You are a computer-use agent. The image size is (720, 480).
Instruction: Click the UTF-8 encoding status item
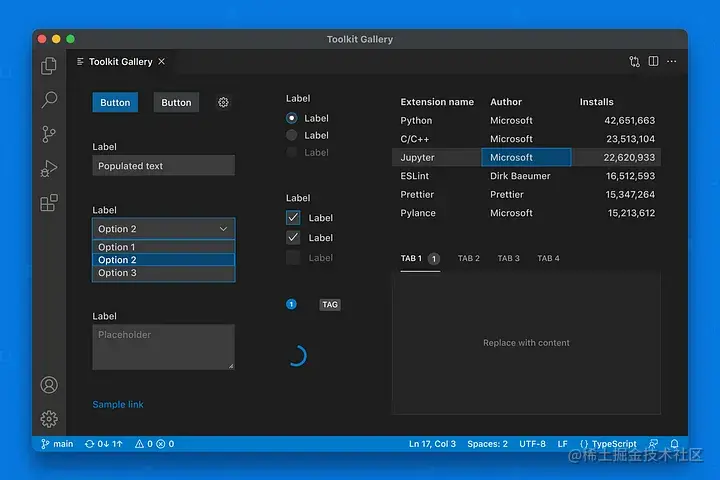point(532,444)
